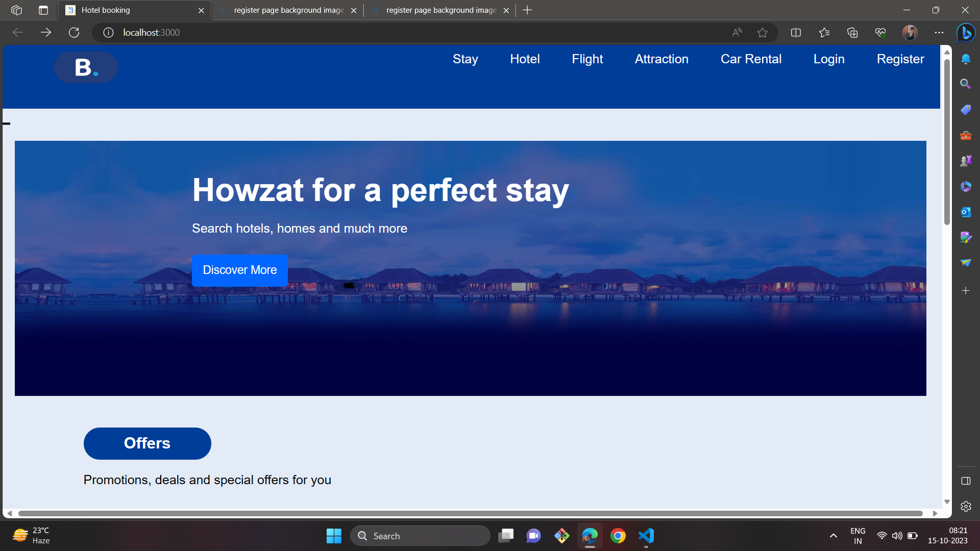
Task: Toggle the Edge sidebar visibility button
Action: pos(965,481)
